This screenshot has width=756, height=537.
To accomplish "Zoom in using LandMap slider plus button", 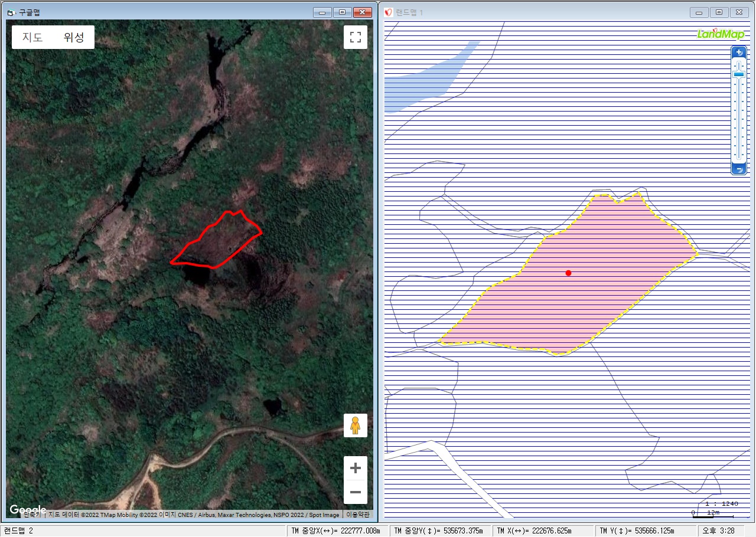I will 739,53.
